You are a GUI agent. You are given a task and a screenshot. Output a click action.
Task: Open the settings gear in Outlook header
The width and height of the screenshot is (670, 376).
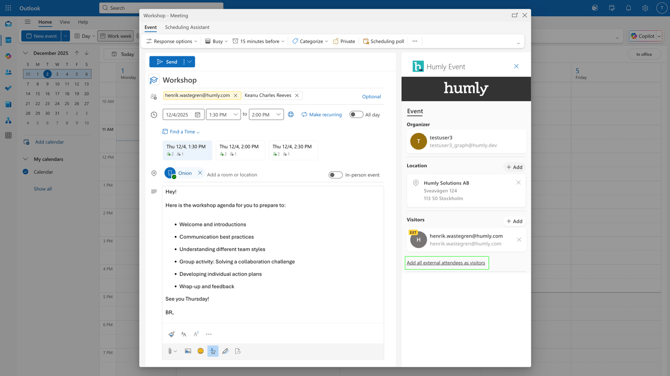645,8
